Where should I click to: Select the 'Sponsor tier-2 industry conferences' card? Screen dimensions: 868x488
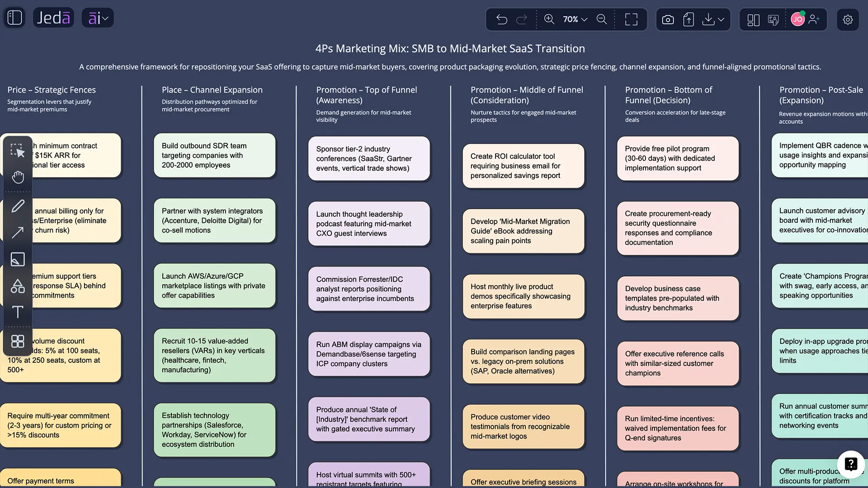pyautogui.click(x=369, y=159)
